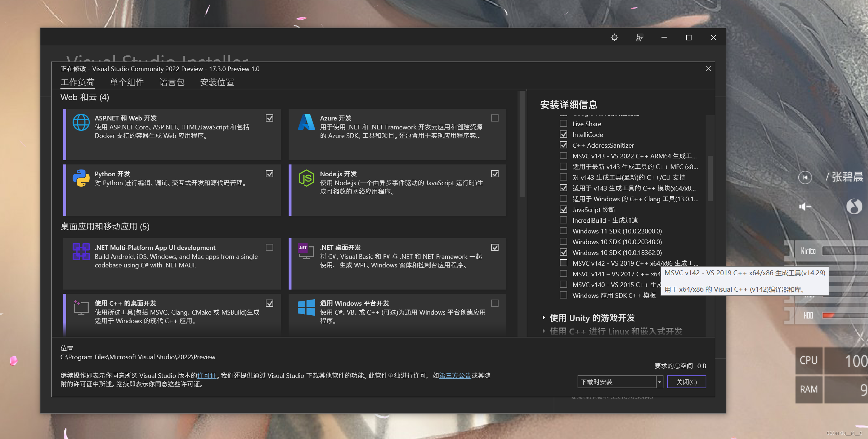Check Windows 11 SDK (10.0.22000.0)
This screenshot has width=868, height=439.
(564, 231)
